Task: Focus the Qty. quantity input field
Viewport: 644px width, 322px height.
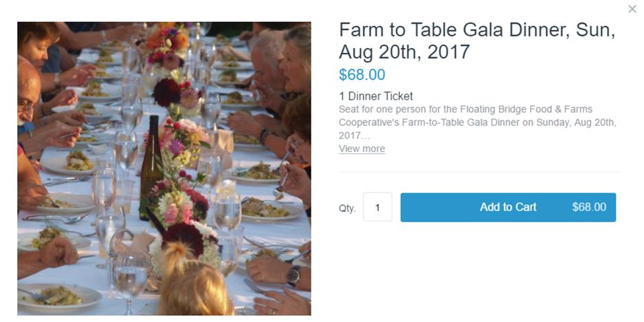Action: (377, 207)
